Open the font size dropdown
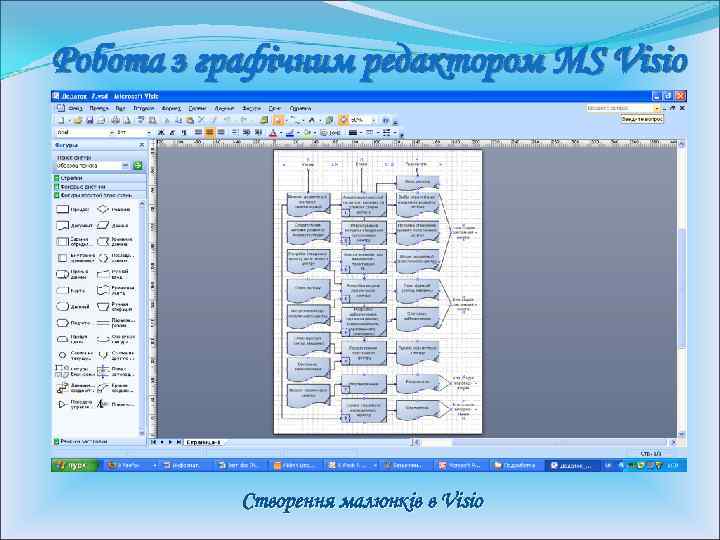 click(148, 133)
